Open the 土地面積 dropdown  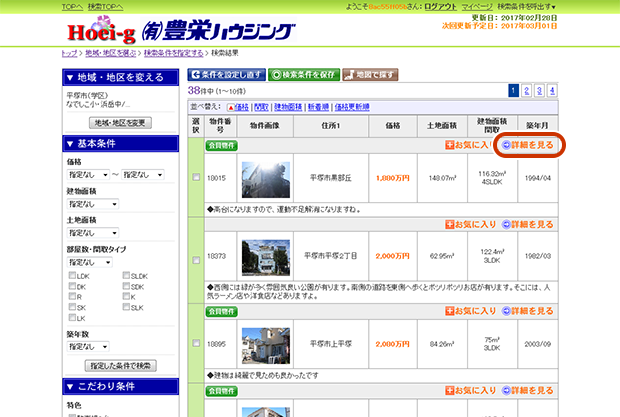coord(93,233)
